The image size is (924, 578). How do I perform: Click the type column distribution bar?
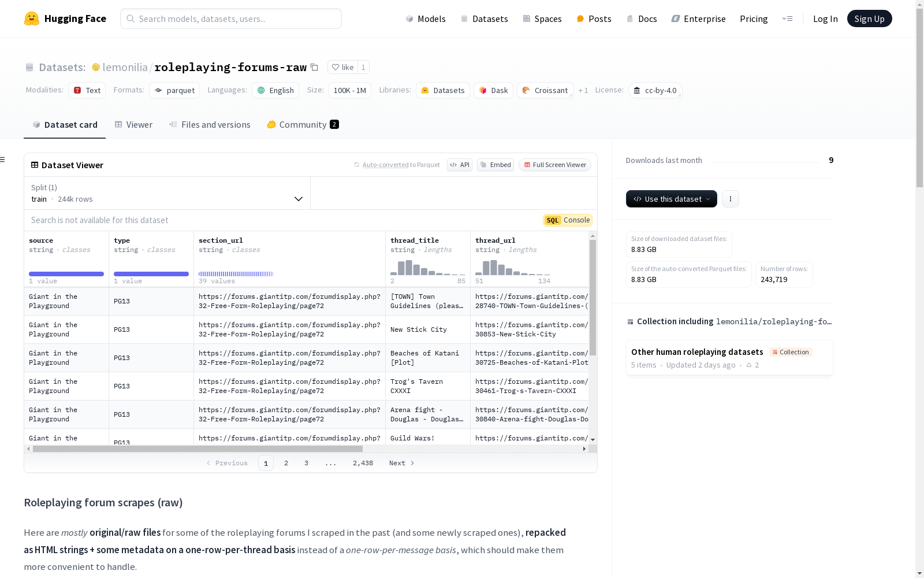click(151, 274)
